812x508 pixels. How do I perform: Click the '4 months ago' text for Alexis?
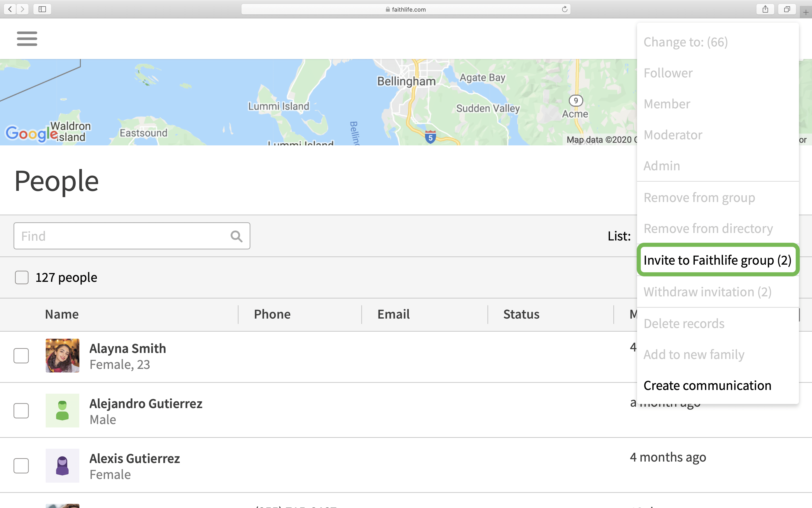pos(668,457)
